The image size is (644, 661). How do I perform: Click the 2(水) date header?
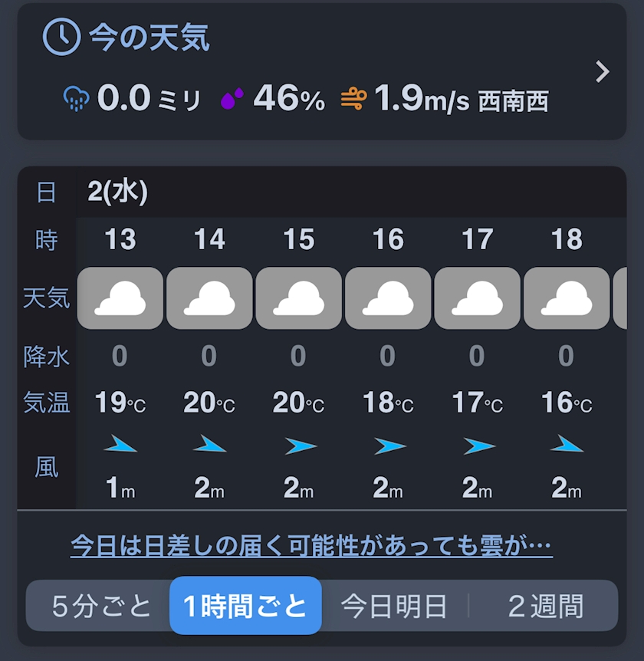click(x=117, y=192)
